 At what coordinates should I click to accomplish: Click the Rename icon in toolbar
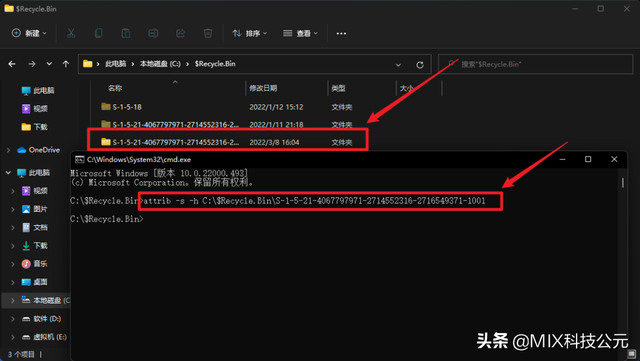point(153,33)
